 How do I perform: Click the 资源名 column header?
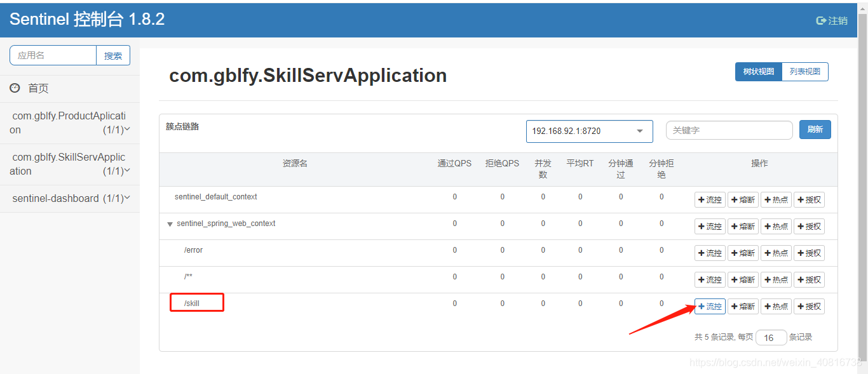click(x=295, y=163)
